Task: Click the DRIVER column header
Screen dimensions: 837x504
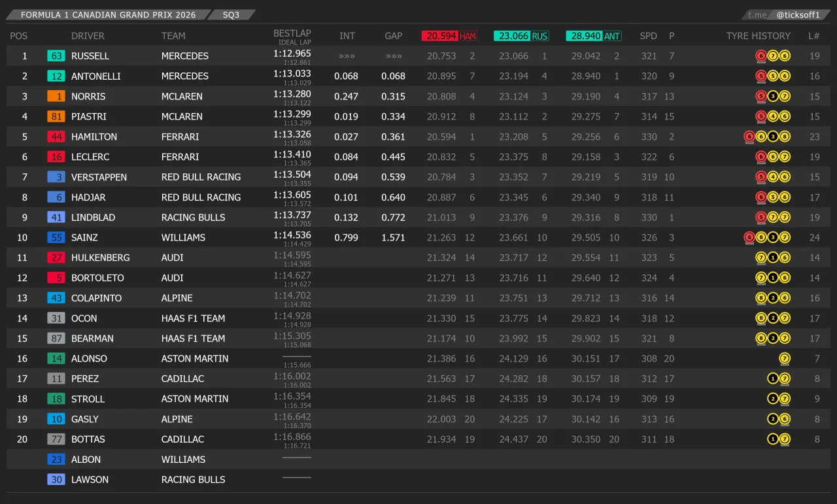Action: [x=88, y=36]
